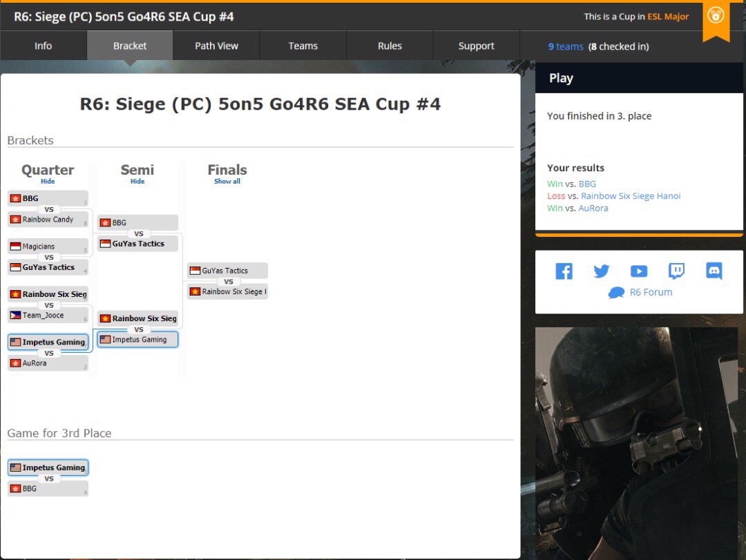Select Magicians in Quarter bracket
The width and height of the screenshot is (746, 560).
click(x=48, y=247)
